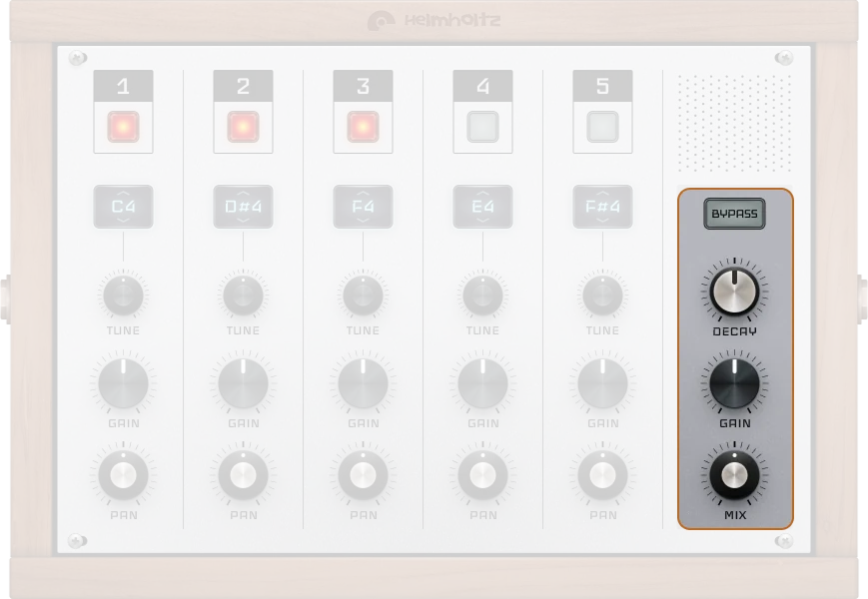The width and height of the screenshot is (868, 599).
Task: Disable resonator 1 red power button
Action: click(123, 127)
